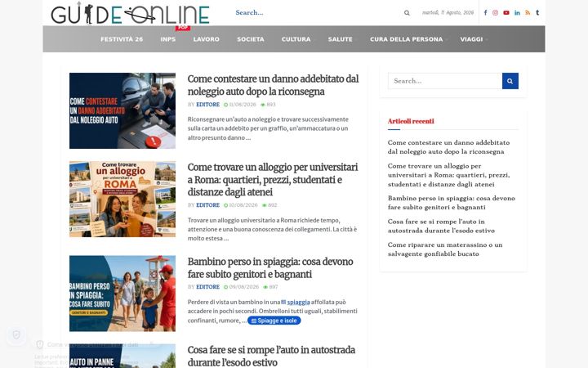The width and height of the screenshot is (588, 368).
Task: Click the blue 'Spiagge e isole' tag badge
Action: point(274,321)
